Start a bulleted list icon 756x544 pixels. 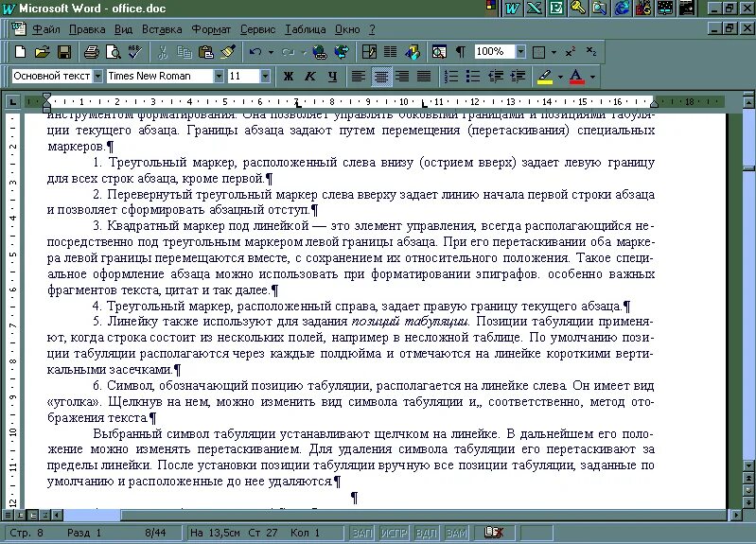tap(473, 77)
